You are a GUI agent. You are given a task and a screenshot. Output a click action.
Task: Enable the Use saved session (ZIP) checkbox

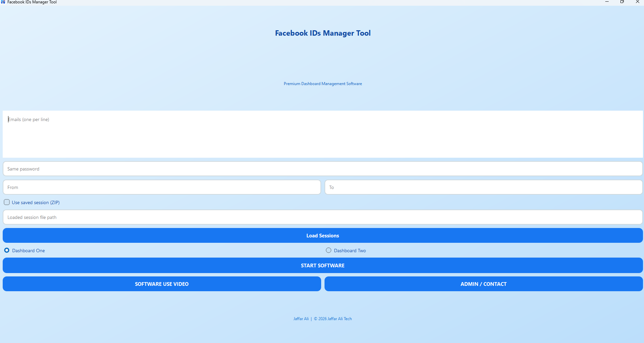[x=7, y=202]
